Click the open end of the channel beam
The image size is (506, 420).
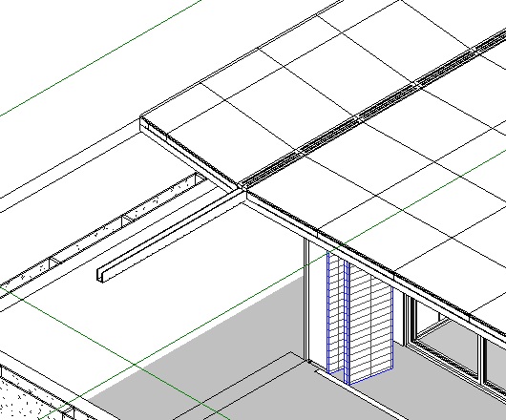coord(100,276)
